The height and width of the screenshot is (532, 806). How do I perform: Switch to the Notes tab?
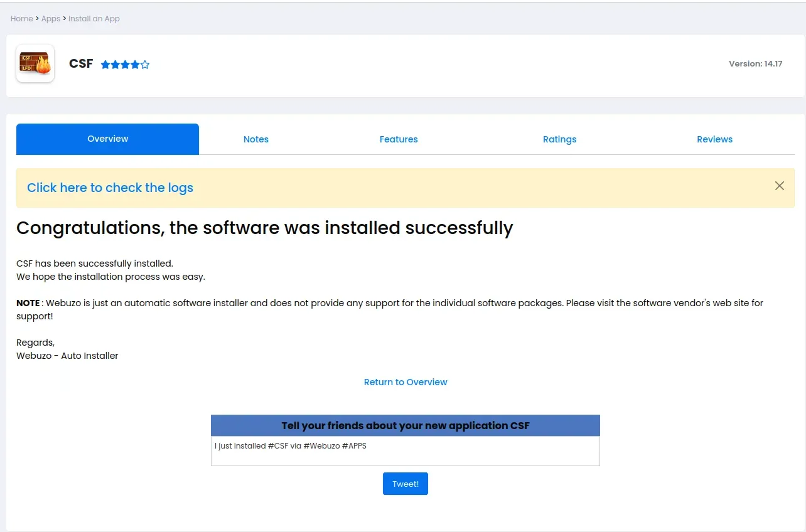pos(256,139)
